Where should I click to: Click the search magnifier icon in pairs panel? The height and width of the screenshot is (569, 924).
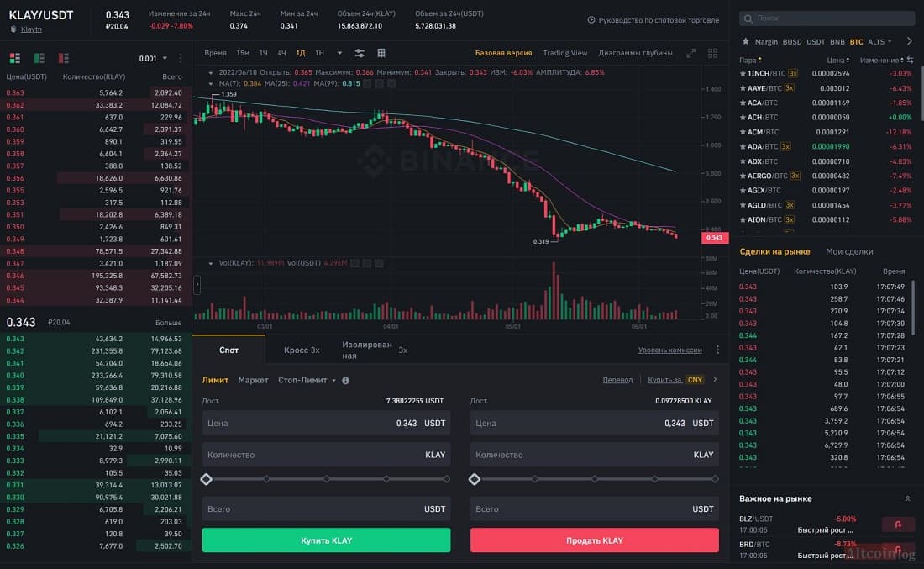748,18
